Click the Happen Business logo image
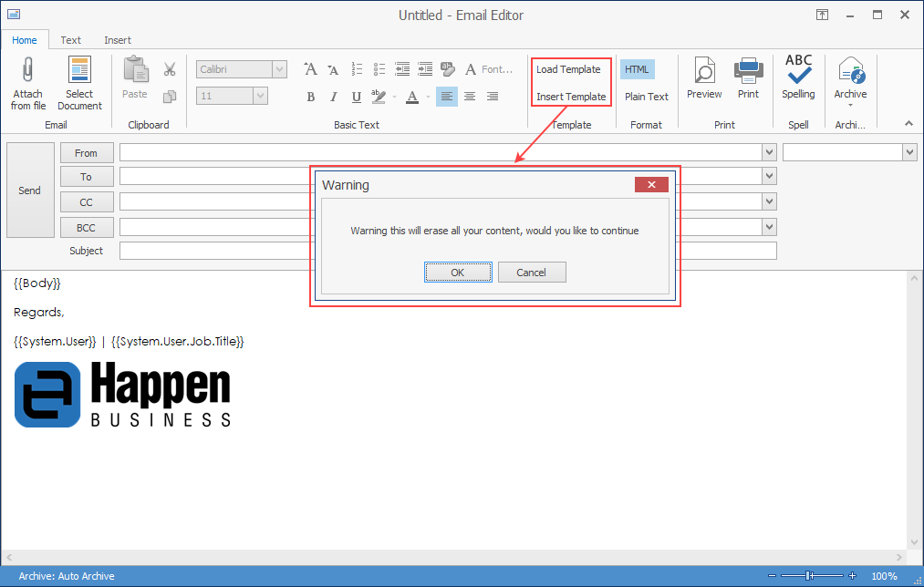The image size is (924, 587). tap(122, 394)
